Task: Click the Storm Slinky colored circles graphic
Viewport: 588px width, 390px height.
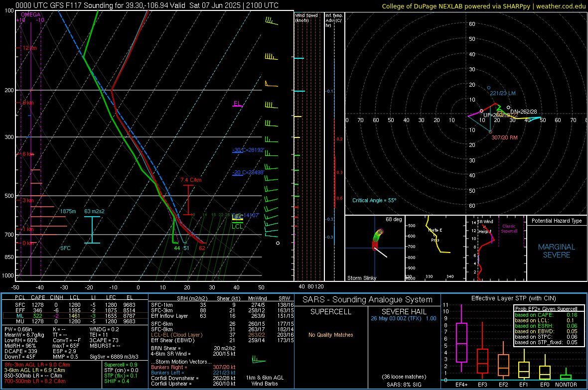Action: click(x=377, y=239)
